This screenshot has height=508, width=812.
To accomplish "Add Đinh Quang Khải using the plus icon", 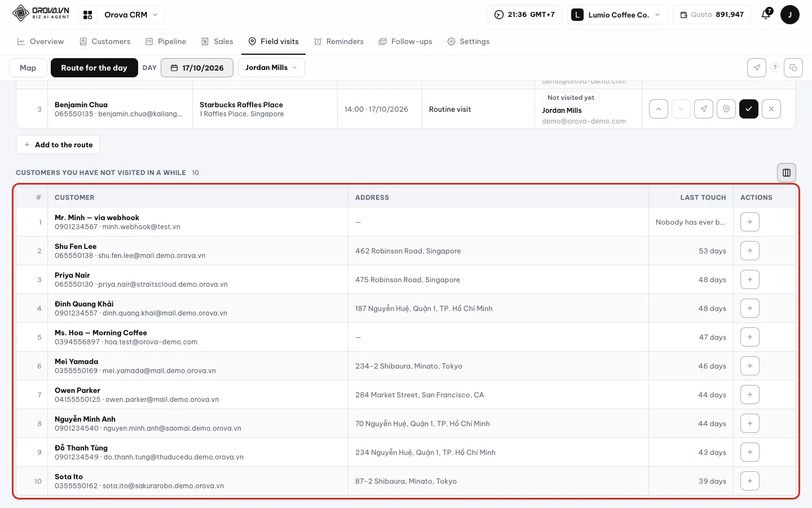I will click(750, 308).
